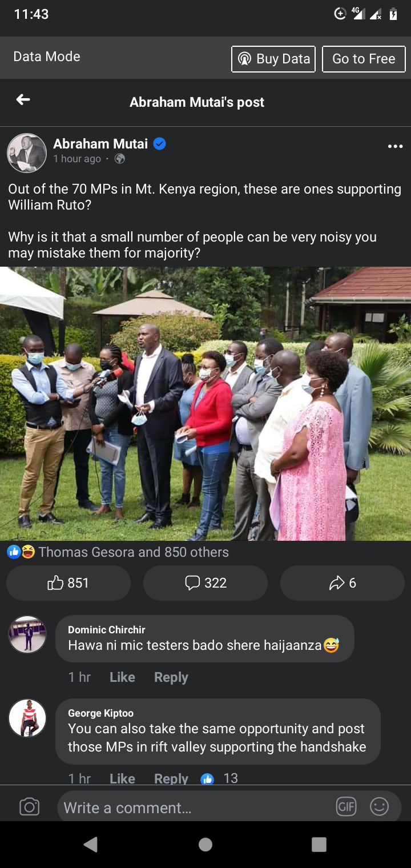Like Dominic Chirchir's comment
This screenshot has width=411, height=868.
tap(122, 677)
